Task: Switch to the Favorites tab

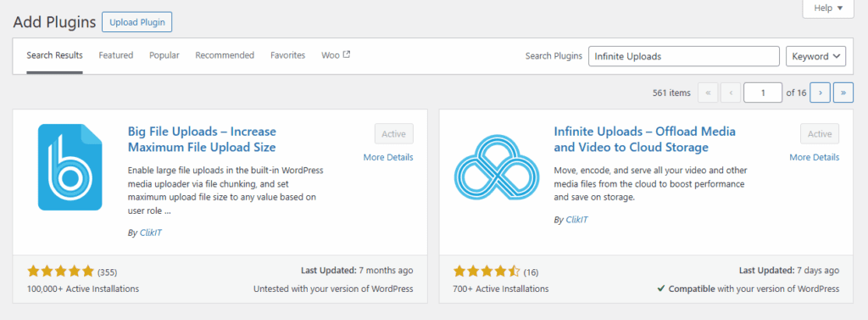Action: (288, 55)
